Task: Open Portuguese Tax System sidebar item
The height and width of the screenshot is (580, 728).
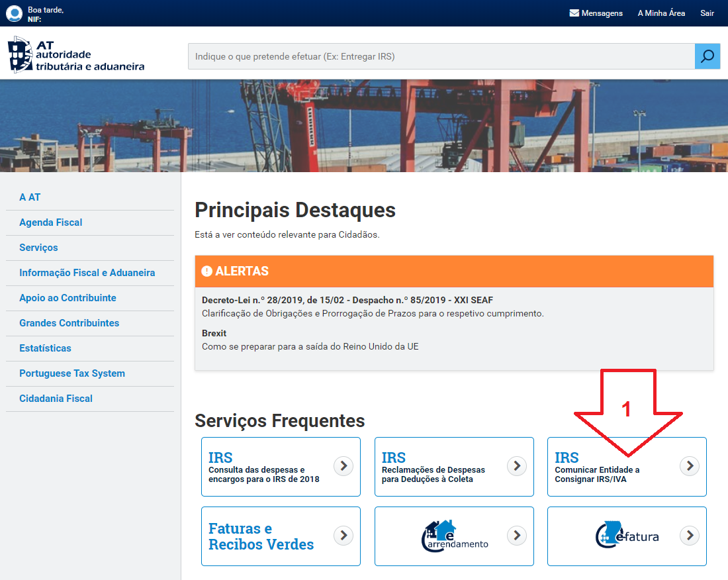Action: pyautogui.click(x=72, y=373)
